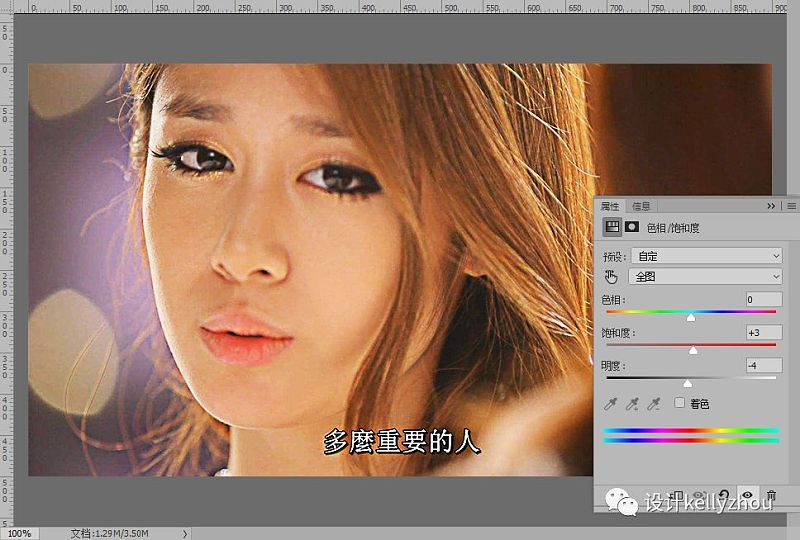Select the first eyedropper tool

point(610,404)
